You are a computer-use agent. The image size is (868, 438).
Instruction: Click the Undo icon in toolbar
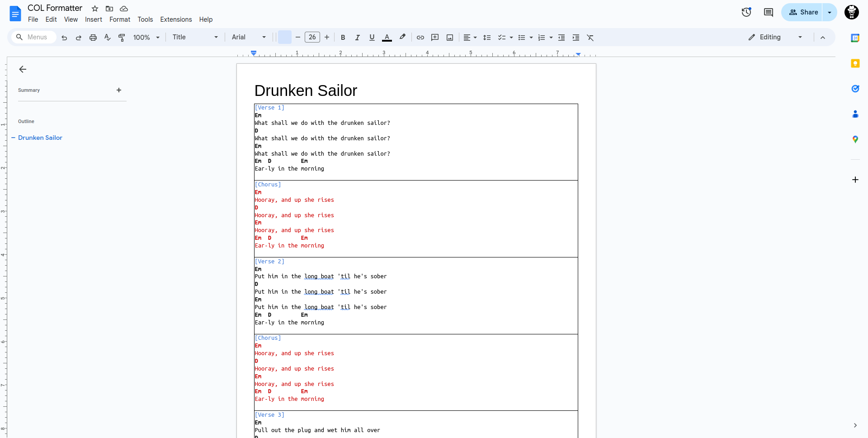point(64,38)
